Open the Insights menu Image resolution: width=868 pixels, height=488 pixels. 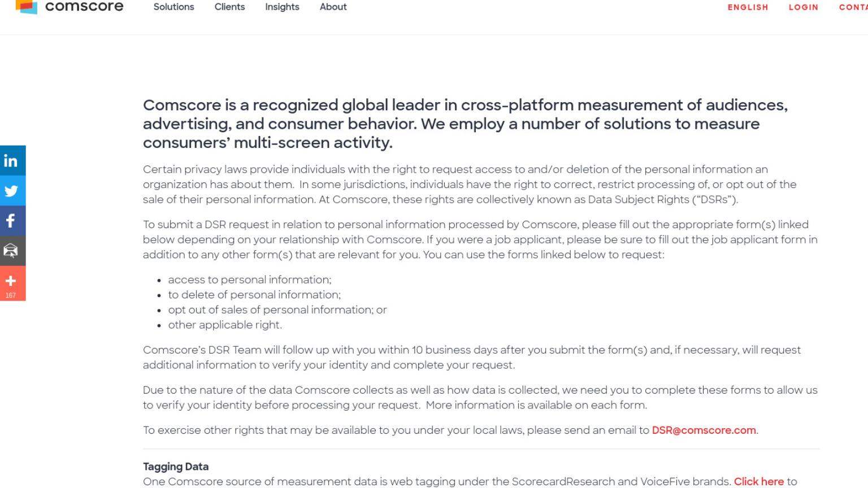282,7
